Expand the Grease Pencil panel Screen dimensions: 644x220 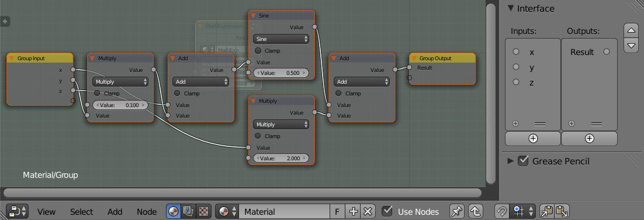[x=511, y=161]
